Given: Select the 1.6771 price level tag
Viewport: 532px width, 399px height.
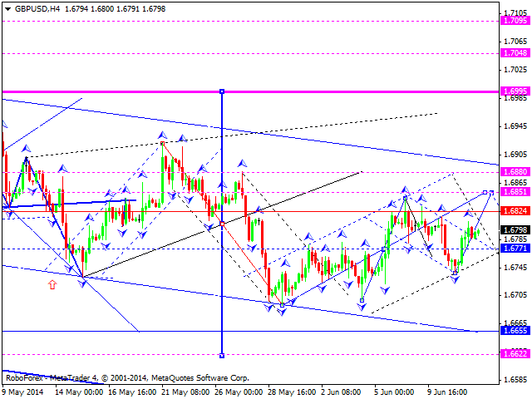Looking at the screenshot, I should coord(516,248).
